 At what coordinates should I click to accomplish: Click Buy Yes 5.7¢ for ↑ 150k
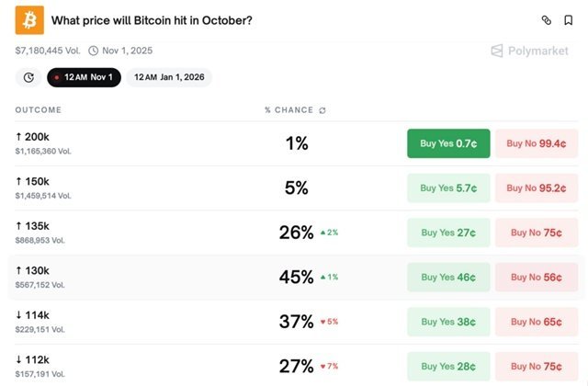(448, 187)
